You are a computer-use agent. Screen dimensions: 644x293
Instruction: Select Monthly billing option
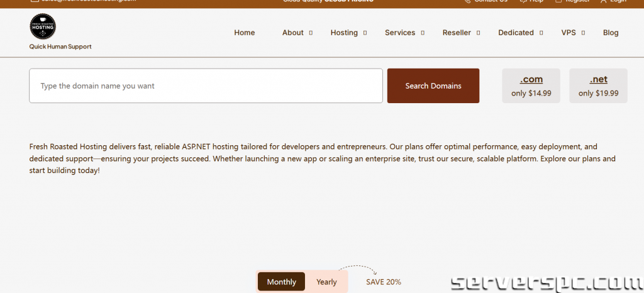[x=281, y=282]
